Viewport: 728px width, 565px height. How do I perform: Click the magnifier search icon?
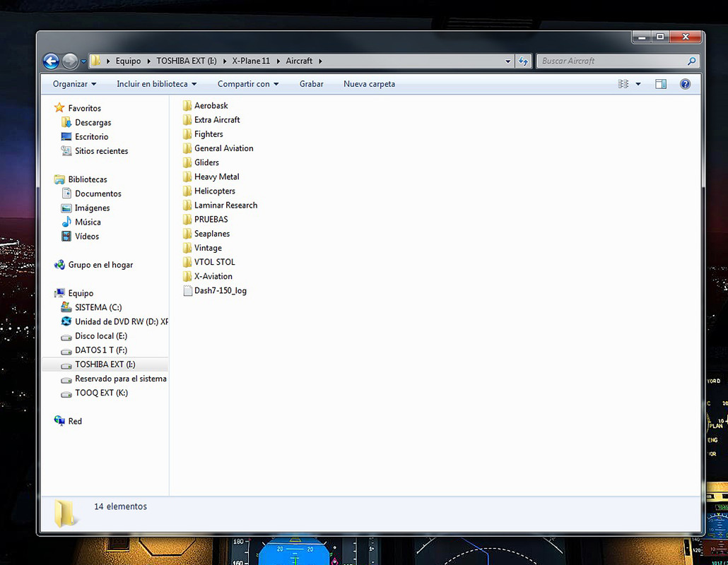coord(691,61)
